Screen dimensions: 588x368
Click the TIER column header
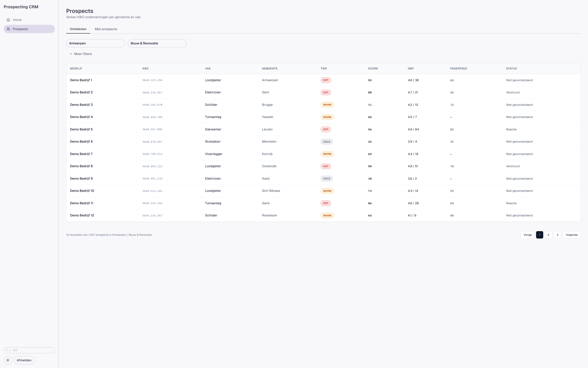(324, 69)
